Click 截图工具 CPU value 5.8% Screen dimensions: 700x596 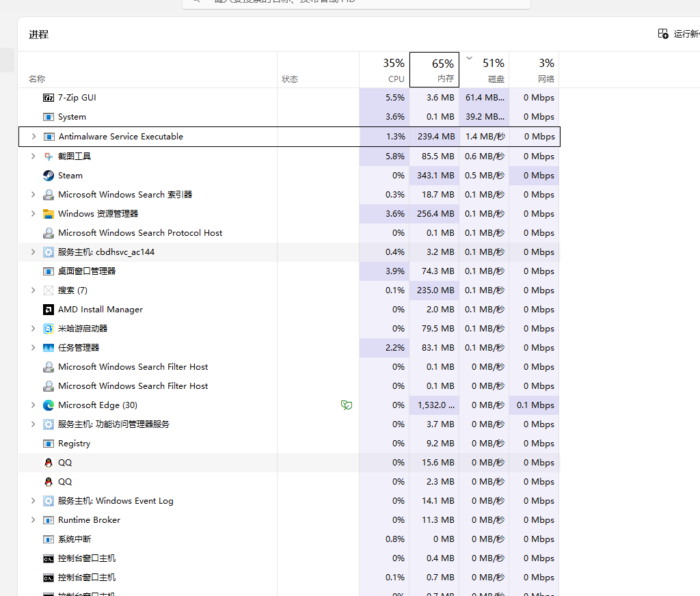pyautogui.click(x=395, y=157)
